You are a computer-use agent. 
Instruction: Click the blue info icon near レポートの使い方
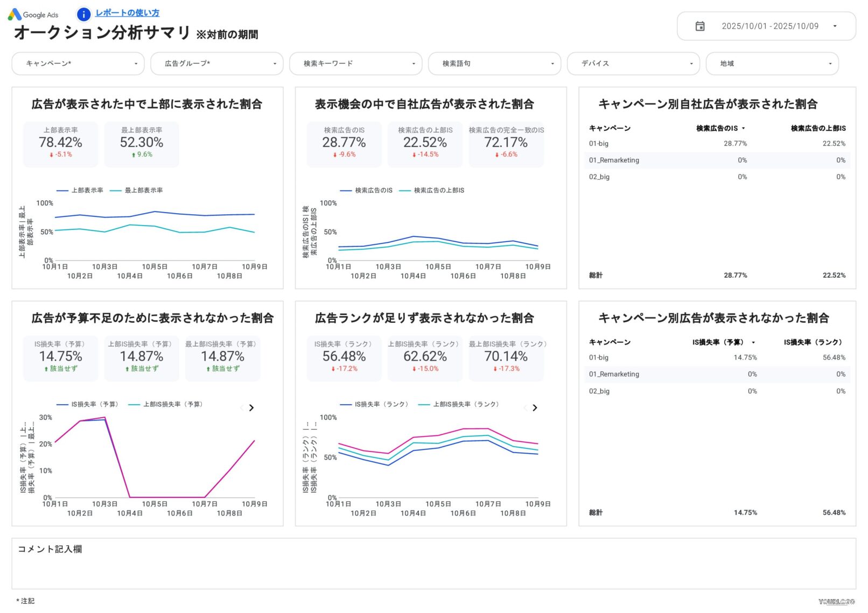tap(83, 15)
